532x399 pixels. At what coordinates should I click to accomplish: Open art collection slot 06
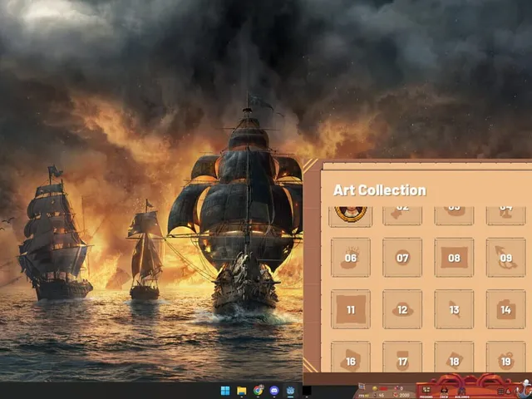pos(351,258)
